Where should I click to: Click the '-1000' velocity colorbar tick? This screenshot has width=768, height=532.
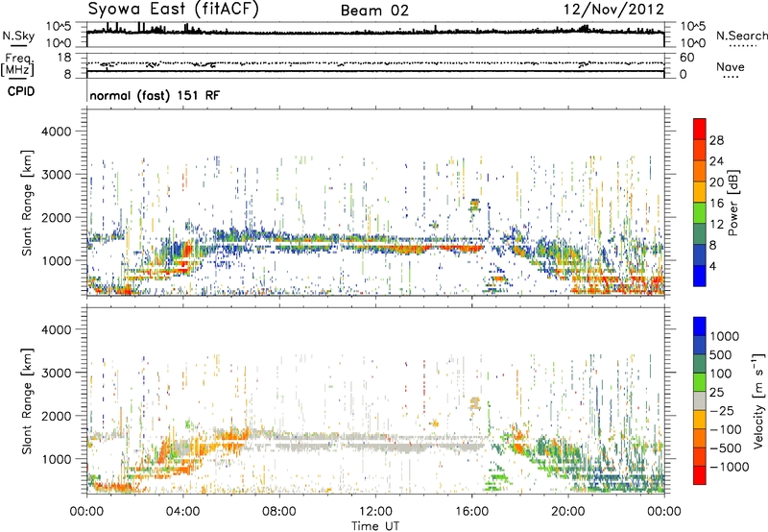point(729,467)
